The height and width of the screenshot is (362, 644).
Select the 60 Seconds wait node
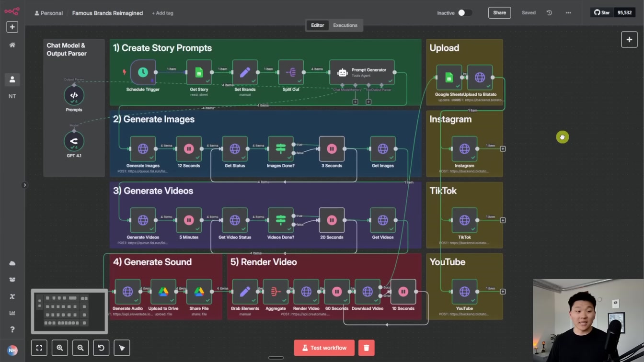[337, 292]
